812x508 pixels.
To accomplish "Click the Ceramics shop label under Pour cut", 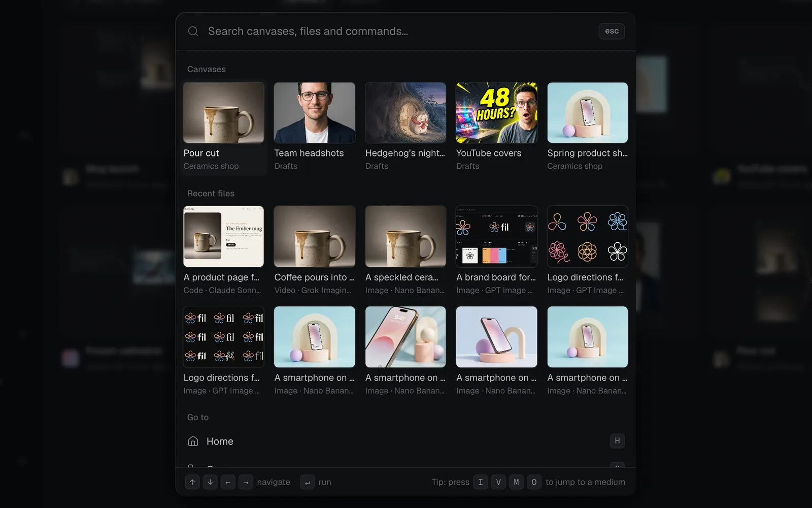I will click(211, 166).
